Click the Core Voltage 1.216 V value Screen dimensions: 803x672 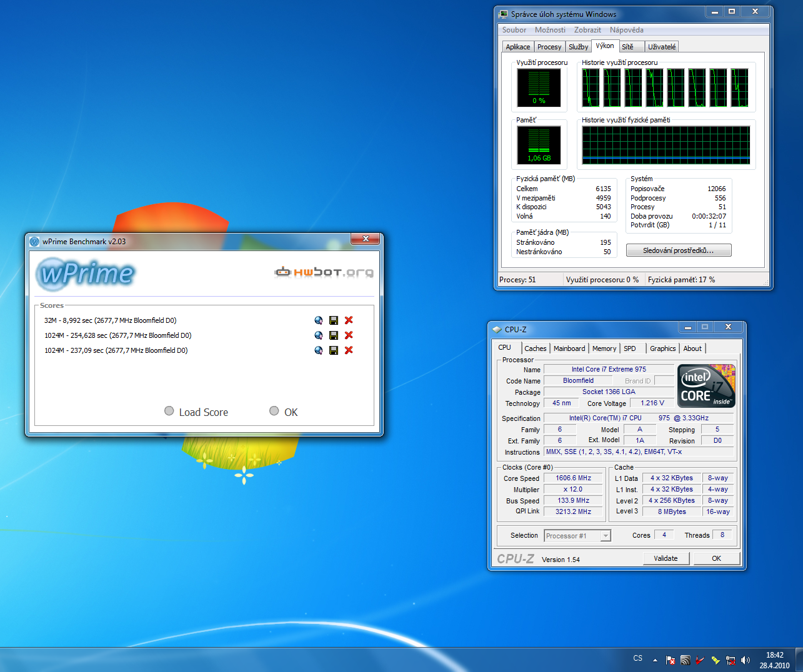click(x=652, y=403)
